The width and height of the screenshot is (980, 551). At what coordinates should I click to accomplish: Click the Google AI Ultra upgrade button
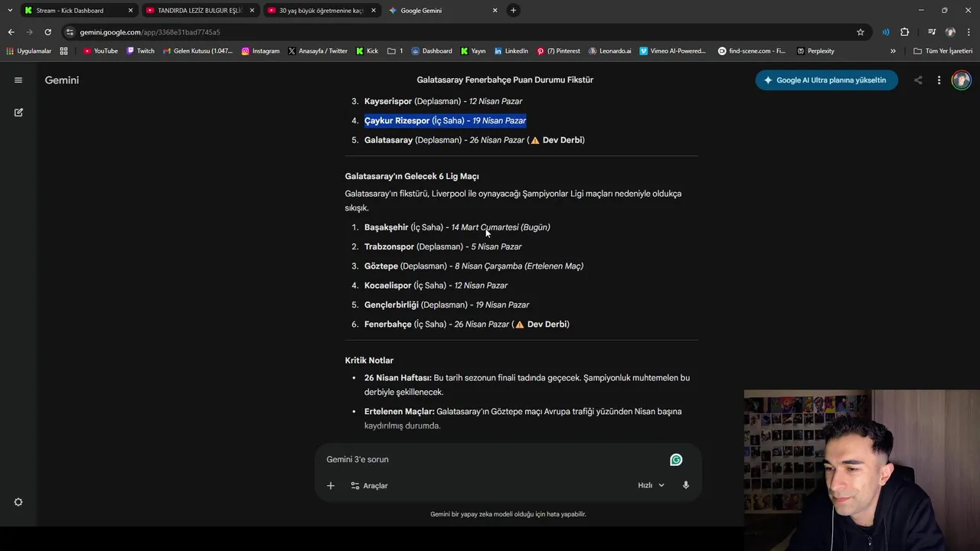point(826,80)
